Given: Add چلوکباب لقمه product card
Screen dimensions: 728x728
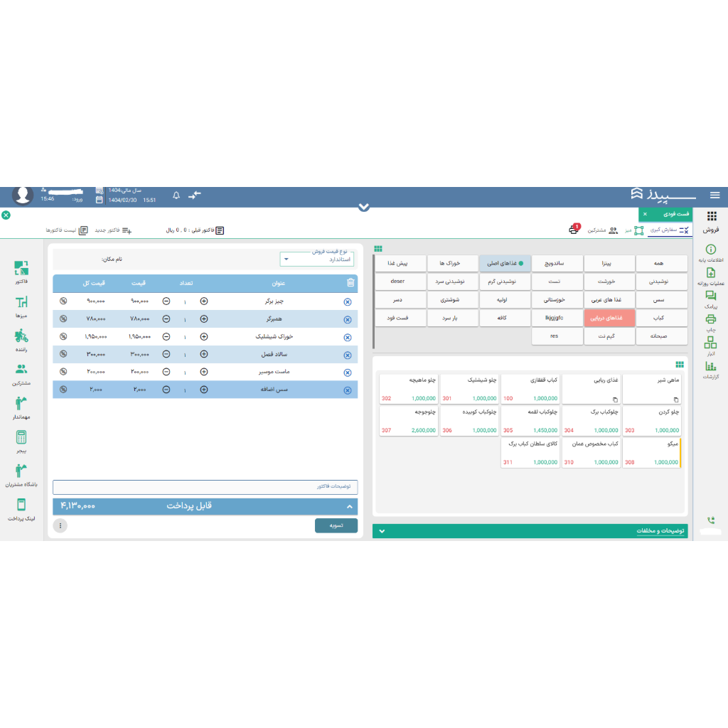Looking at the screenshot, I should pyautogui.click(x=530, y=421).
